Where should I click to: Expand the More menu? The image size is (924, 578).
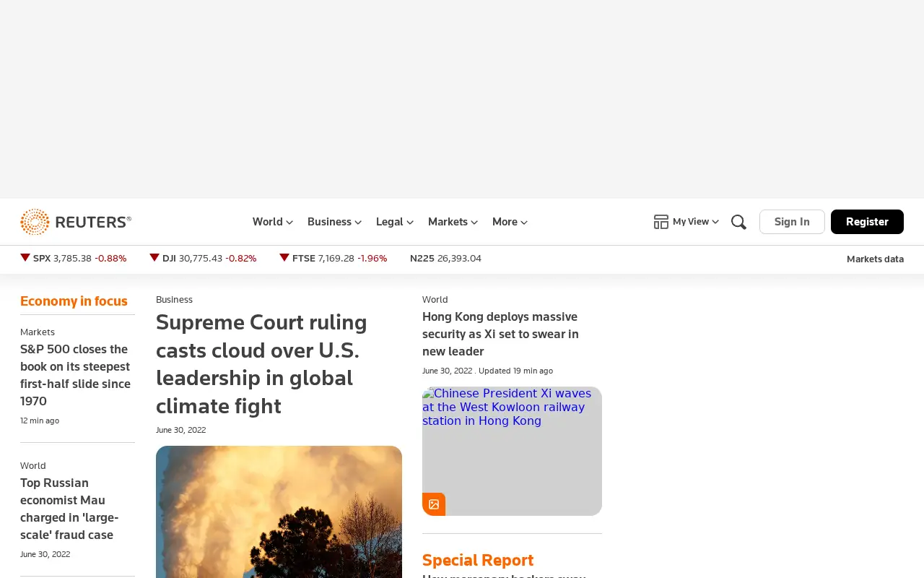[x=510, y=222]
